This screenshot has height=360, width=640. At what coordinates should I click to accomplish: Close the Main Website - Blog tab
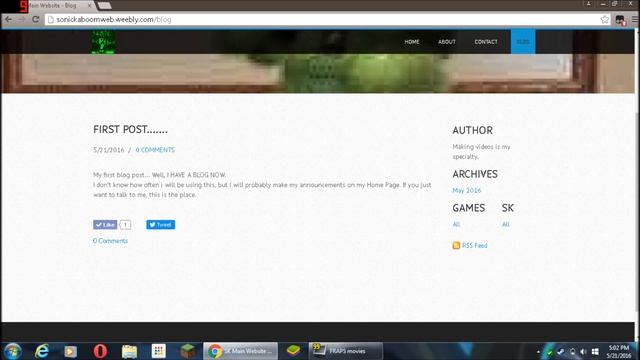[x=89, y=6]
